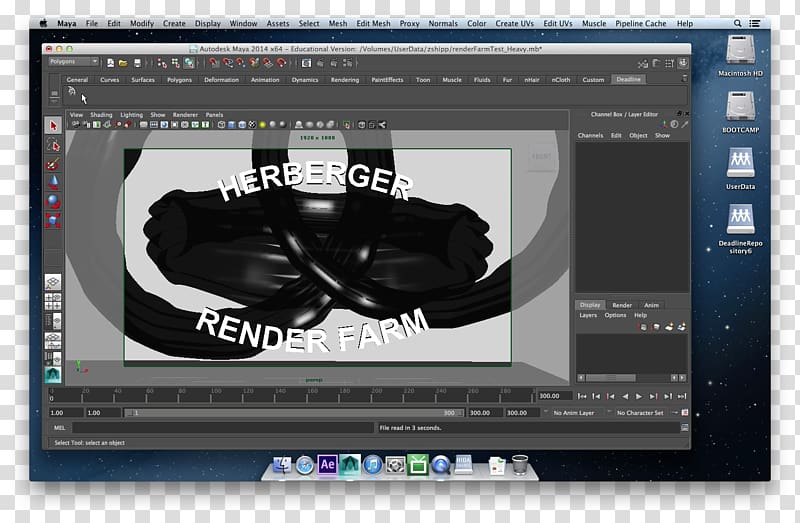This screenshot has width=800, height=523.
Task: Open Create UVs menu in menu bar
Action: click(514, 23)
